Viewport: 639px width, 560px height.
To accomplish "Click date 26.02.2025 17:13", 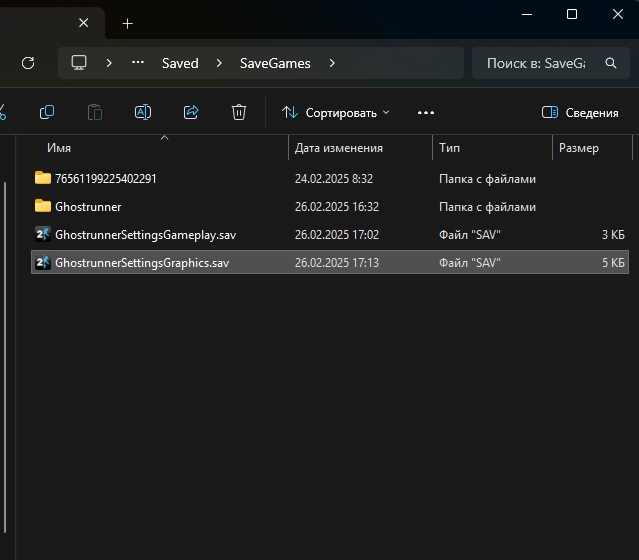I will click(x=337, y=263).
